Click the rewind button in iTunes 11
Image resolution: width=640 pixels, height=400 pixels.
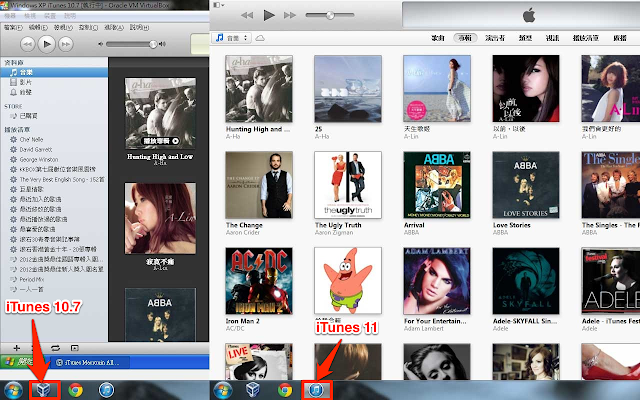[247, 16]
